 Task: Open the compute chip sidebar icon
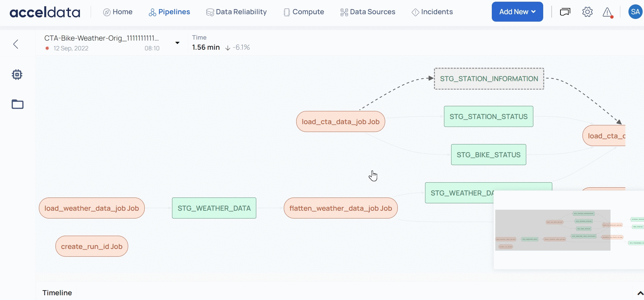point(17,74)
